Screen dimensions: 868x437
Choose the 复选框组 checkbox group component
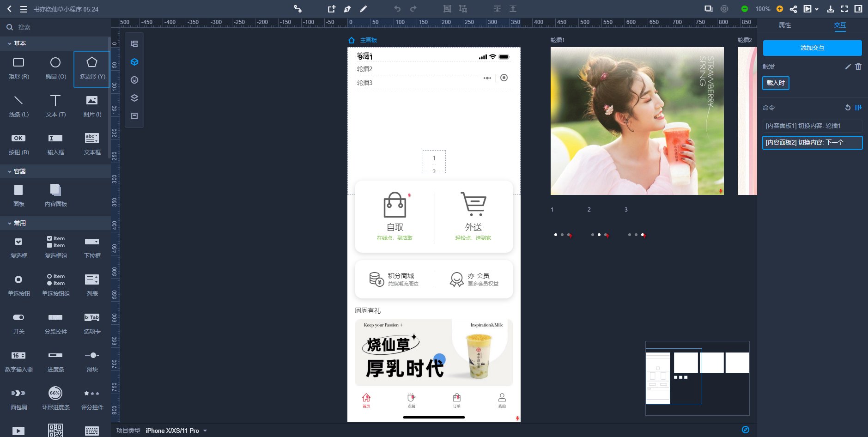point(55,248)
